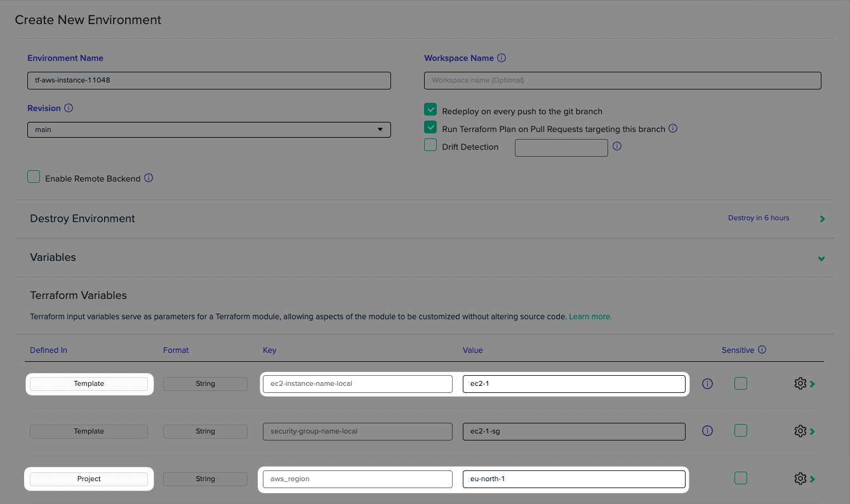
Task: Enable the Drift Detection checkbox
Action: [x=430, y=145]
